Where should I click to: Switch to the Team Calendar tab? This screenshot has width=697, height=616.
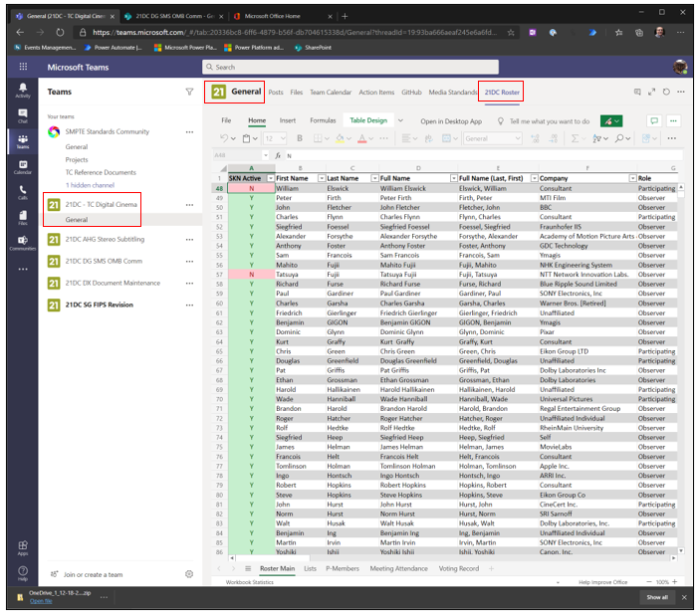point(329,93)
